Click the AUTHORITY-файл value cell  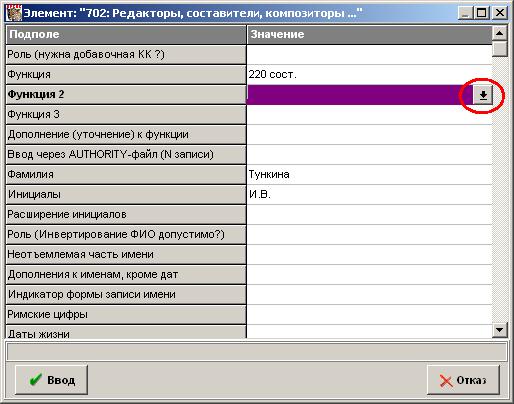tap(369, 154)
